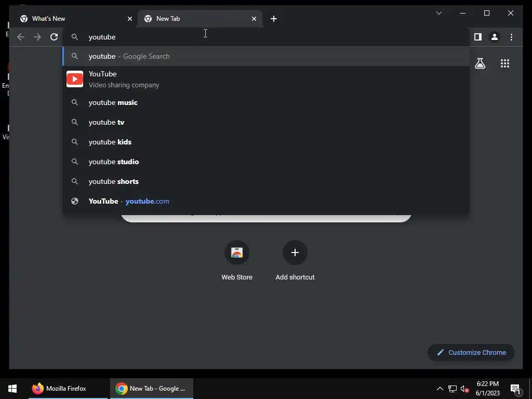The image size is (532, 399).
Task: Click the muted speaker volume icon
Action: [465, 389]
